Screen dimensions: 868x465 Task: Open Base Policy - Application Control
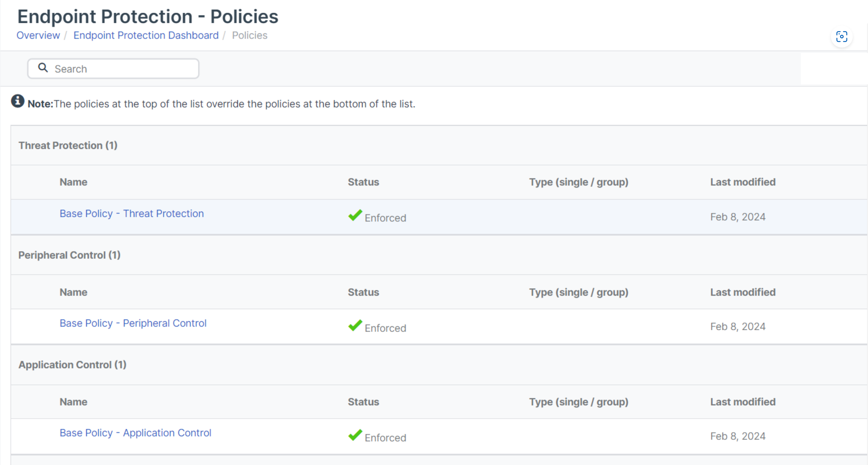(135, 433)
